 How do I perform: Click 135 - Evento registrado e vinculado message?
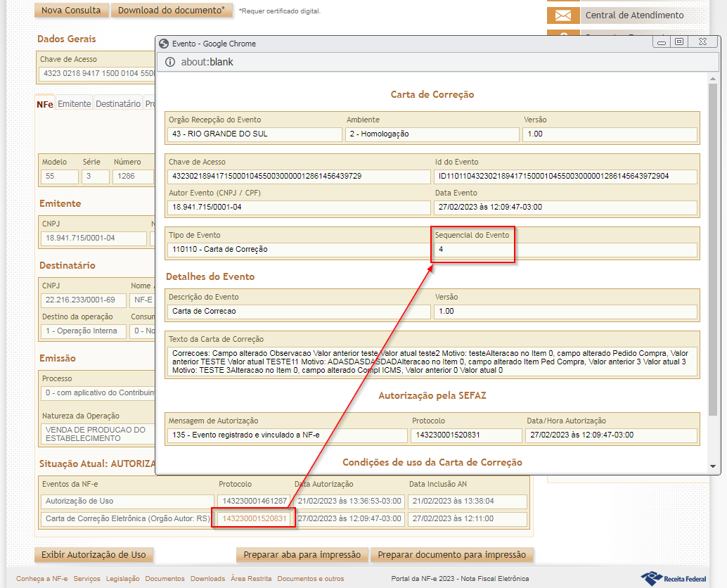[287, 435]
